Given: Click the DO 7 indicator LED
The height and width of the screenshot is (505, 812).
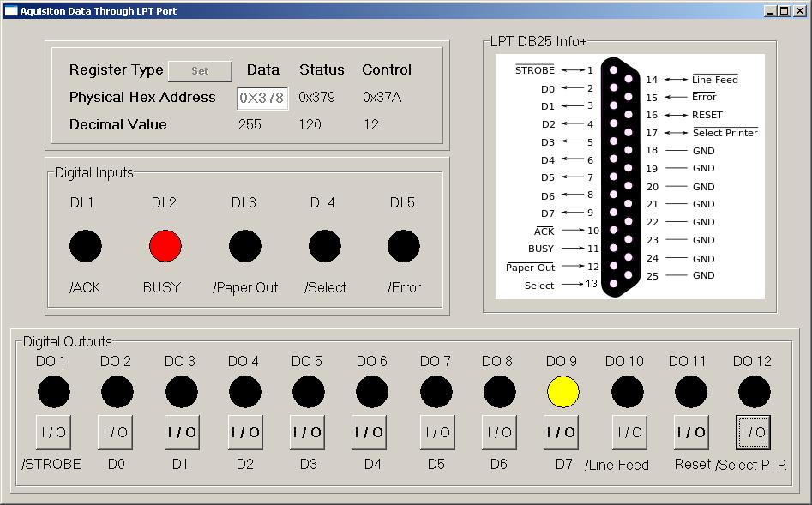Looking at the screenshot, I should pos(436,392).
